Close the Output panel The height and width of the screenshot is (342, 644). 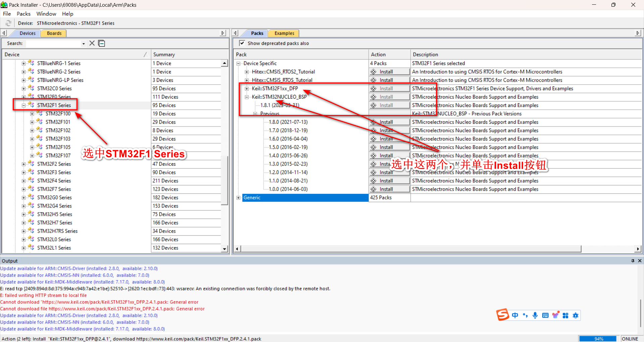pos(640,261)
